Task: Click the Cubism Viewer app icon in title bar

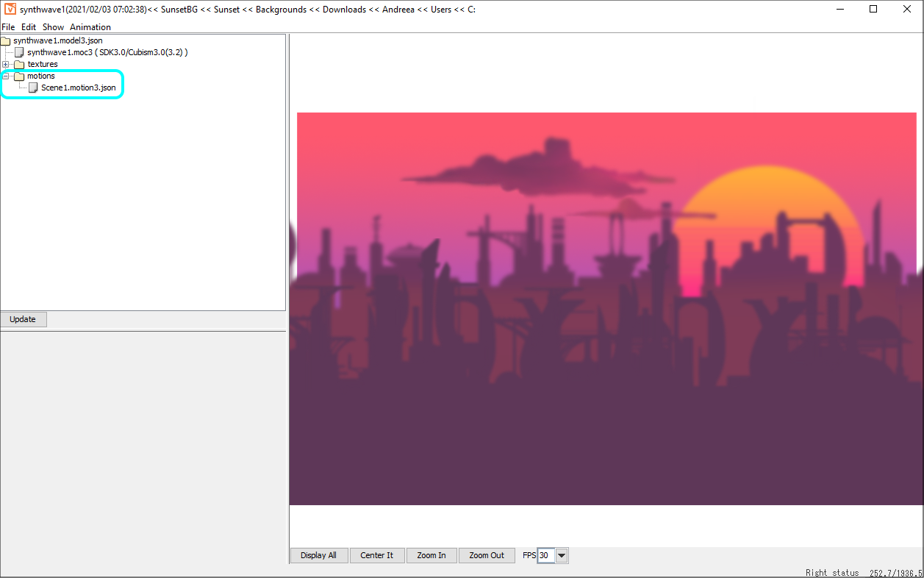Action: pos(10,10)
